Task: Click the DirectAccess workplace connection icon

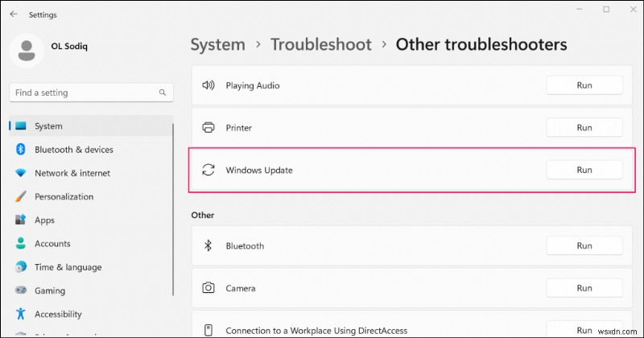Action: [x=208, y=330]
